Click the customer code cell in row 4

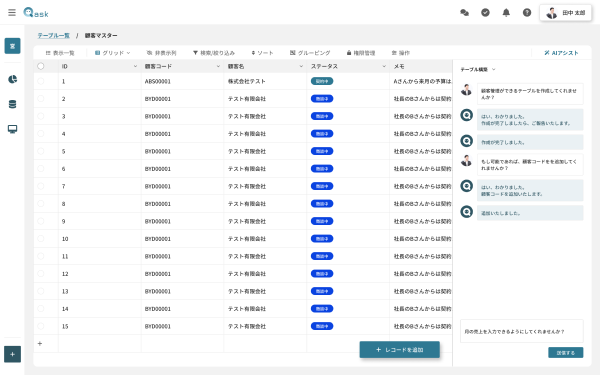click(x=182, y=134)
